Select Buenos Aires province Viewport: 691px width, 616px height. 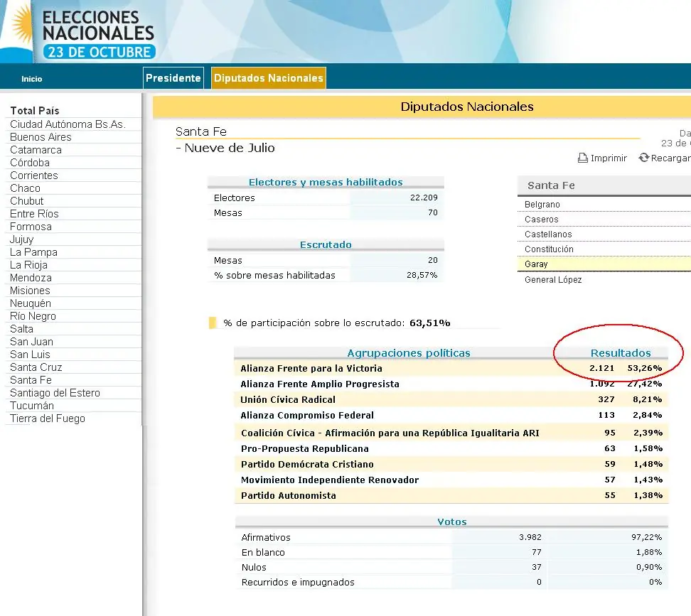point(41,137)
